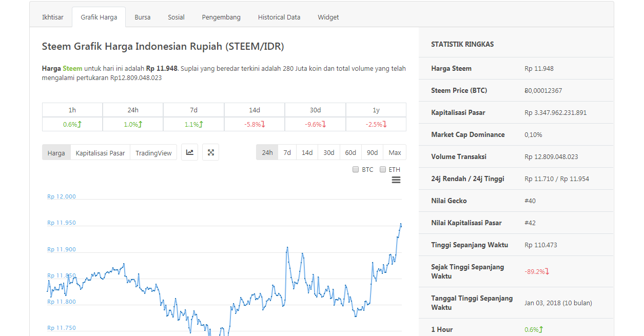This screenshot has height=336, width=644.
Task: Click the Kapitalisasi Pasar value Rp 3.347.962.231.891
Action: tap(556, 112)
